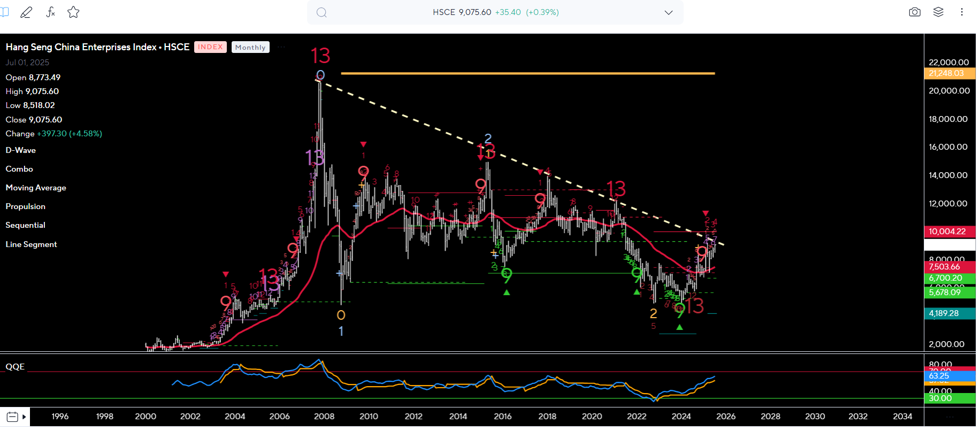This screenshot has height=431, width=980.
Task: Click the Line Segment legend label
Action: 31,244
